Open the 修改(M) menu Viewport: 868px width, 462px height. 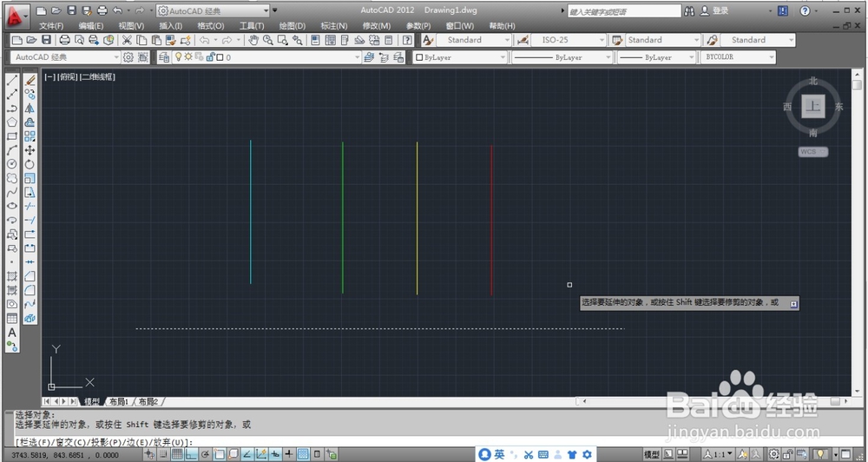click(x=377, y=26)
